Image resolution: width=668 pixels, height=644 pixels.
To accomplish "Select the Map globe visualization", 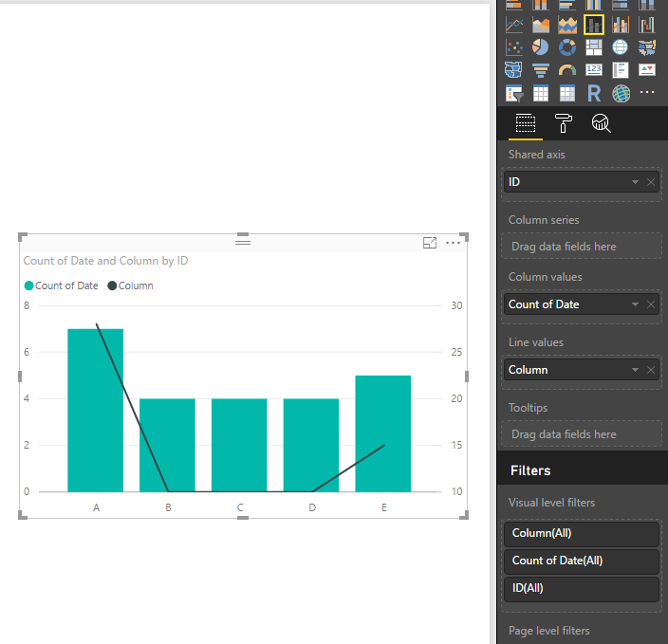I will [x=621, y=47].
